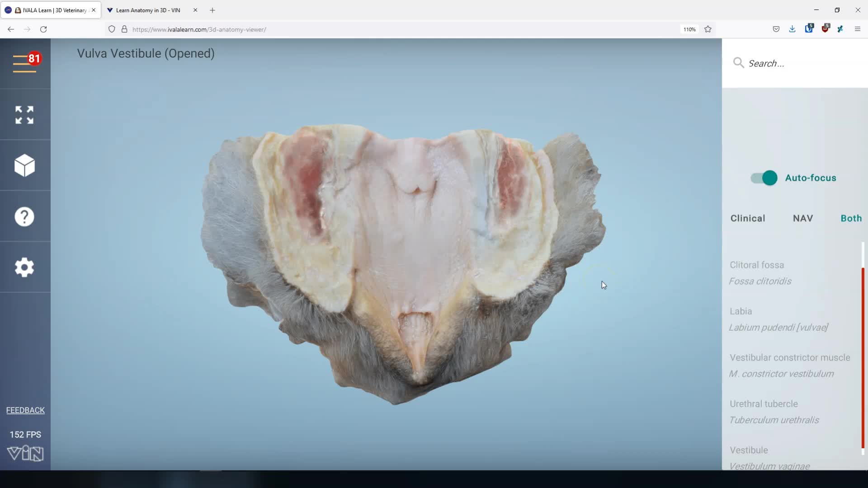
Task: Toggle the reader bookmark star in address bar
Action: click(708, 29)
